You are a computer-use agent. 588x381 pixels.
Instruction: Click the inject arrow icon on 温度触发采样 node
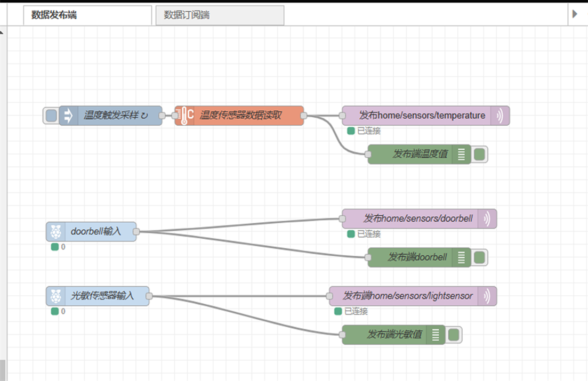point(69,116)
